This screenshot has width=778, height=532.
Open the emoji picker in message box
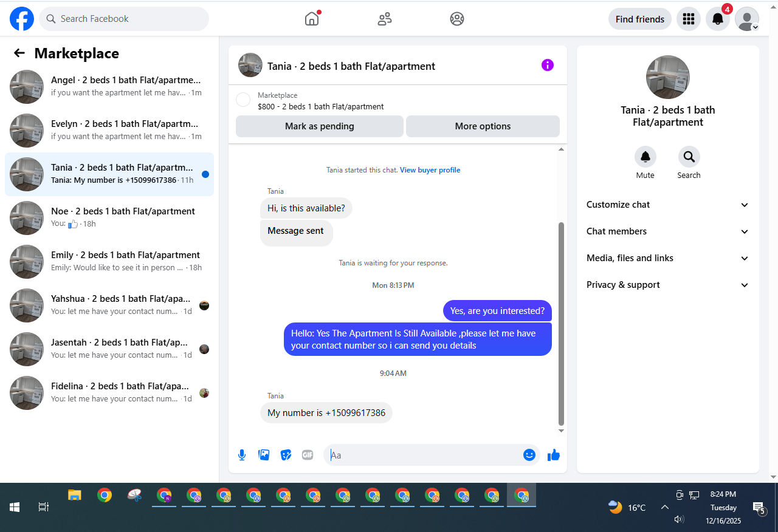click(x=529, y=455)
